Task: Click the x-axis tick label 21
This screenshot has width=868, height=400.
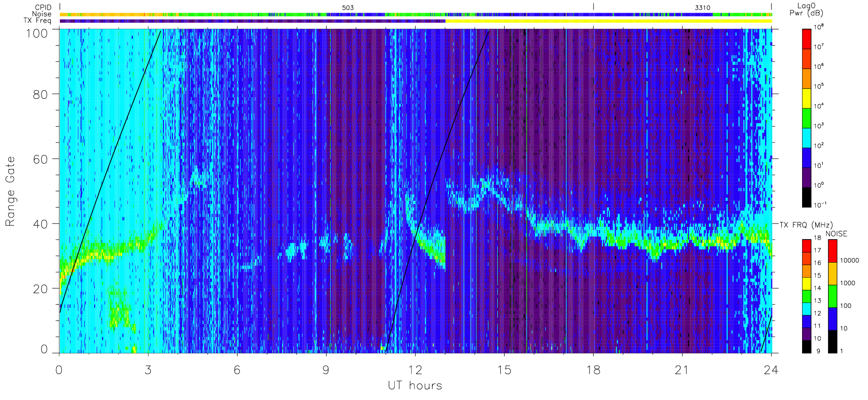Action: [x=682, y=370]
